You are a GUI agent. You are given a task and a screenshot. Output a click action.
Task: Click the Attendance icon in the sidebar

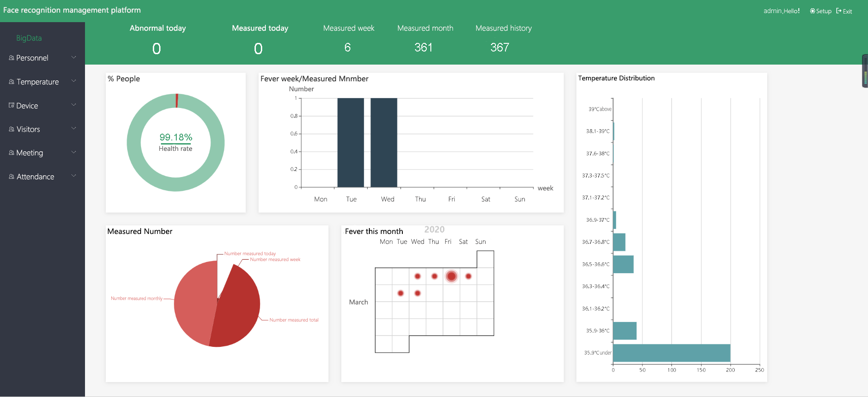tap(11, 177)
